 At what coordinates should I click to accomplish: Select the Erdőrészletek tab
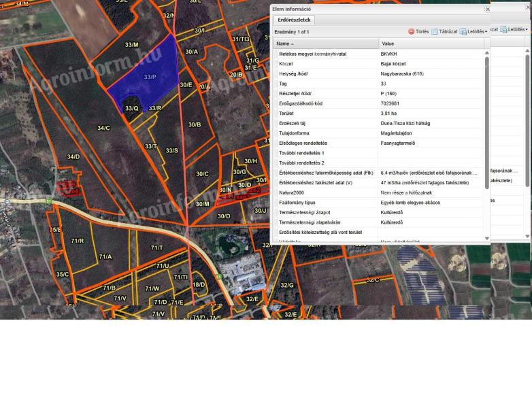[x=294, y=20]
